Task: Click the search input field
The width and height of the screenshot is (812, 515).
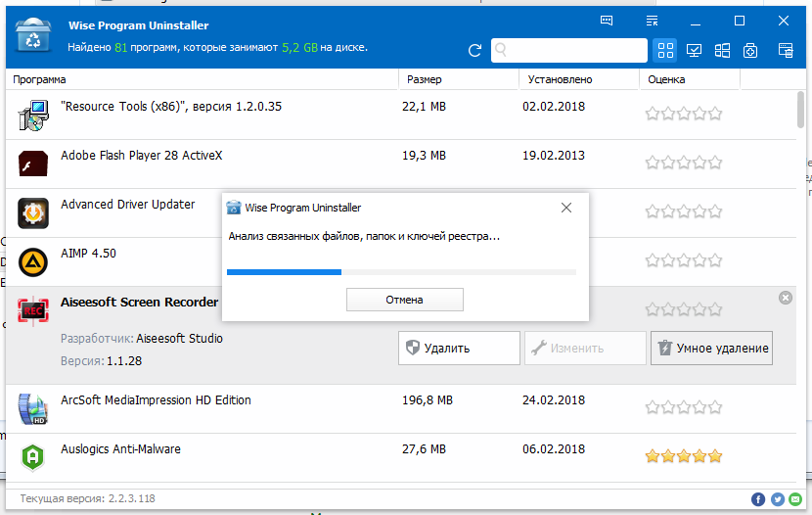Action: [x=569, y=50]
